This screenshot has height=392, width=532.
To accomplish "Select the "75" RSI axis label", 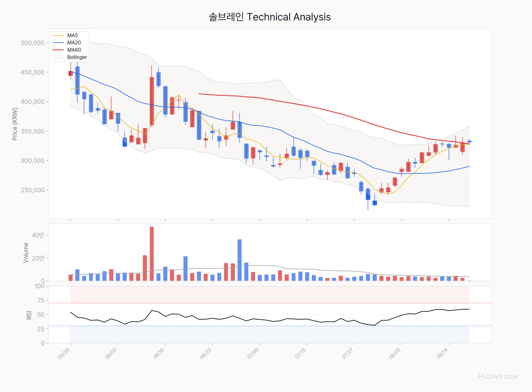I will tap(41, 300).
